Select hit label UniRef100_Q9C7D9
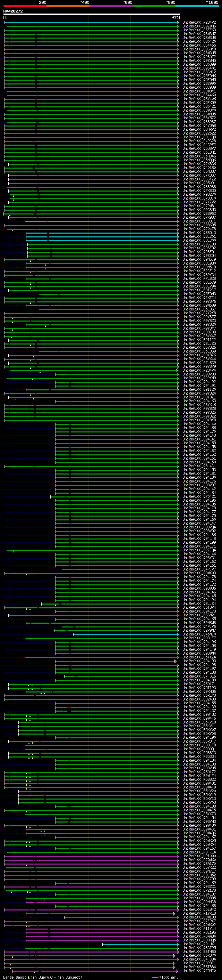The image size is (222, 980). tap(199, 879)
